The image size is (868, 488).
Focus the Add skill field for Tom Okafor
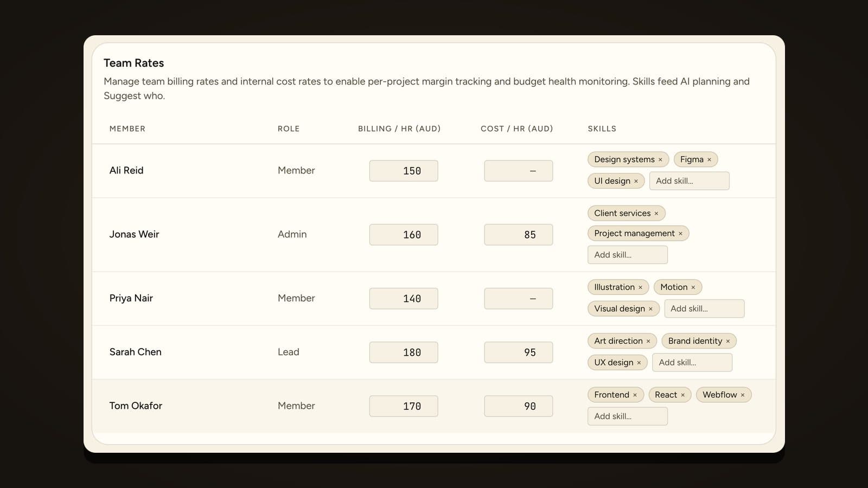coord(627,416)
